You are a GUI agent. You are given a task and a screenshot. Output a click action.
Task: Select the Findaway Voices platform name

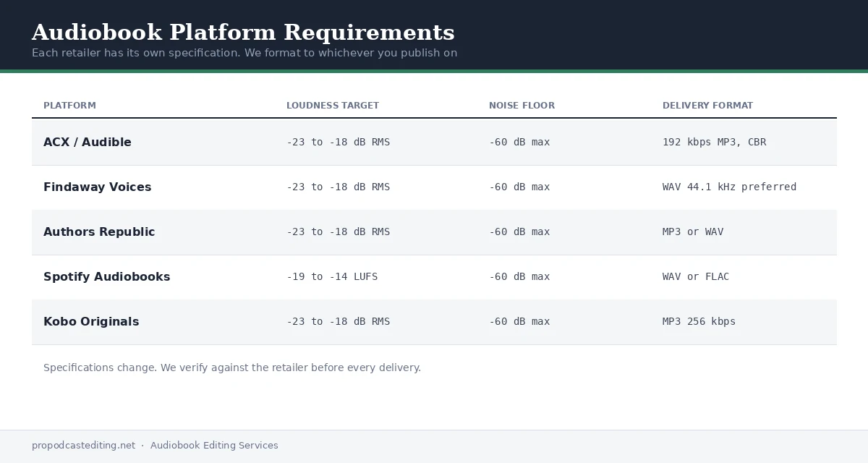tap(98, 187)
